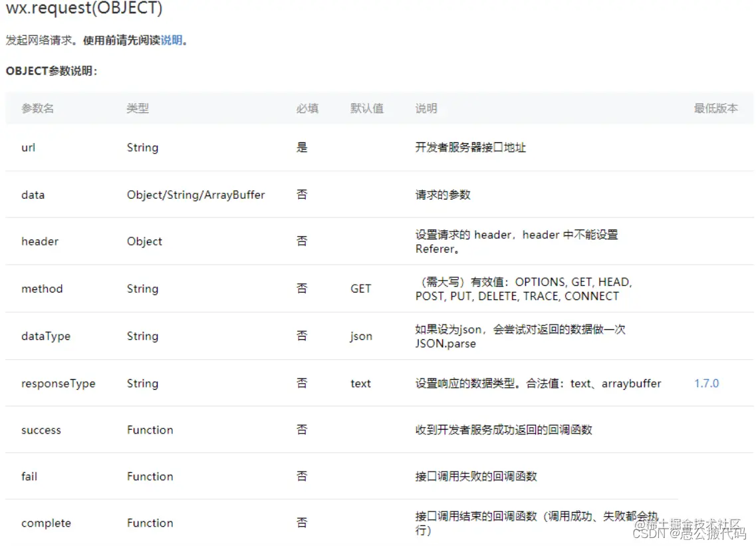Select the fail parameter name
The width and height of the screenshot is (756, 546).
pyautogui.click(x=29, y=477)
